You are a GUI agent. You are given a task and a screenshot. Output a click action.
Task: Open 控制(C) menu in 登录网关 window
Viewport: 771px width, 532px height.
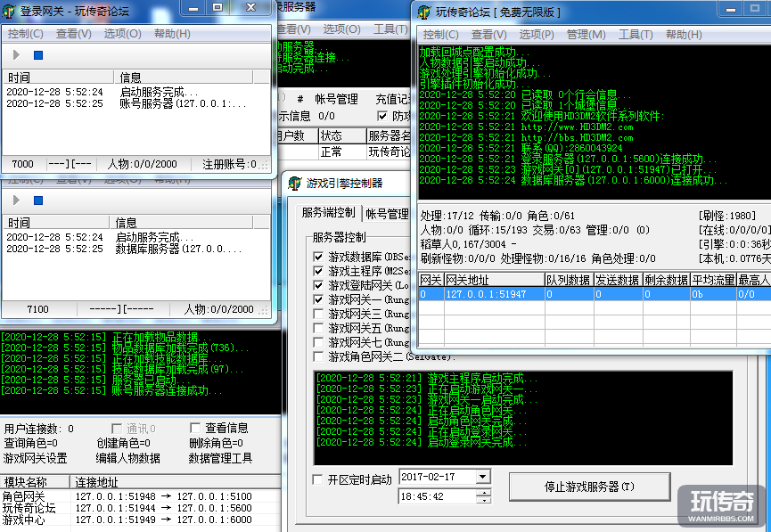pos(26,34)
